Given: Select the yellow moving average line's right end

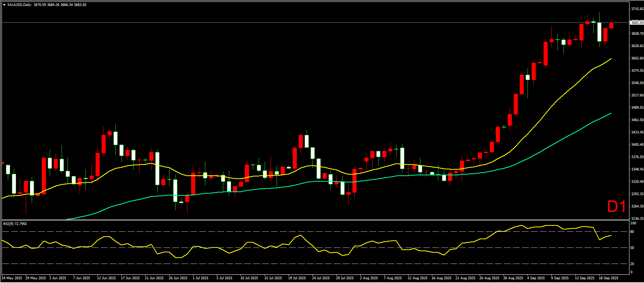Looking at the screenshot, I should pyautogui.click(x=611, y=59).
